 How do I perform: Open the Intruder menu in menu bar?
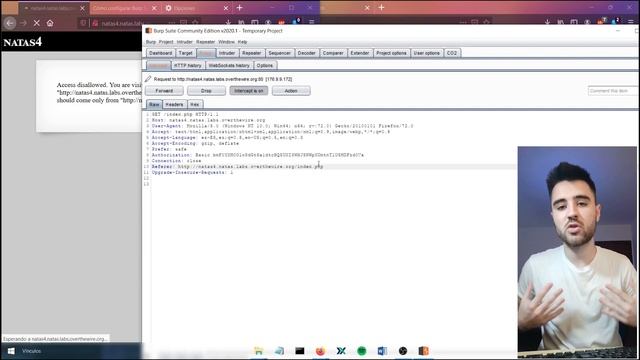[x=184, y=42]
